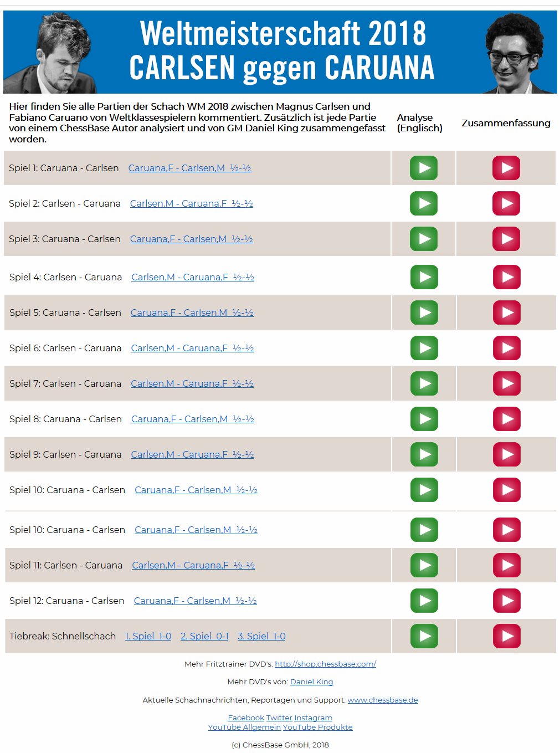Open the Daniel King DVD link
Viewport: 560px width, 753px height.
coord(311,682)
